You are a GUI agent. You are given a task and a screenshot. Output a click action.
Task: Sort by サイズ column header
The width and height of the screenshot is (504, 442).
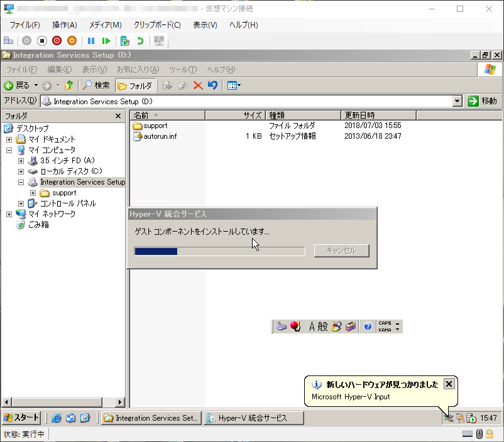point(235,115)
